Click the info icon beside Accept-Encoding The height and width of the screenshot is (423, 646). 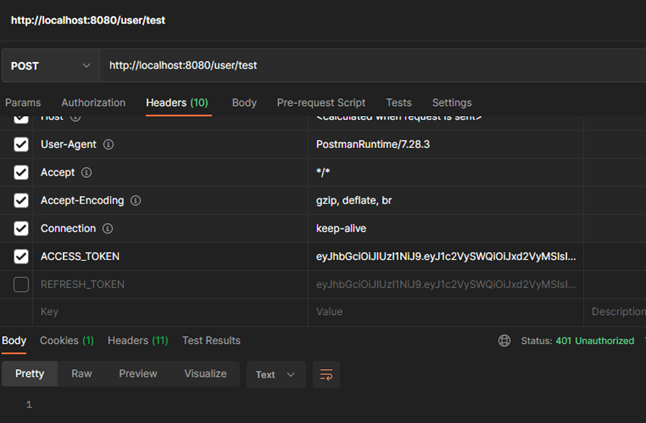click(x=136, y=201)
